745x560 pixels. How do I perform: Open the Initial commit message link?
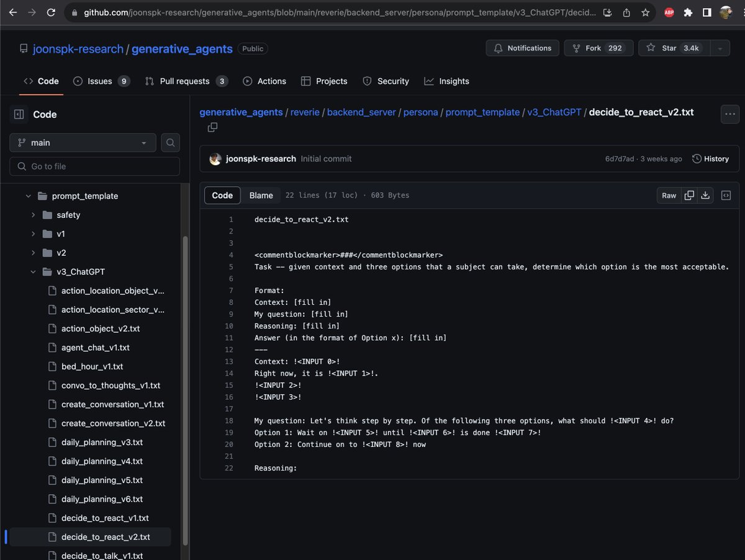click(x=326, y=159)
